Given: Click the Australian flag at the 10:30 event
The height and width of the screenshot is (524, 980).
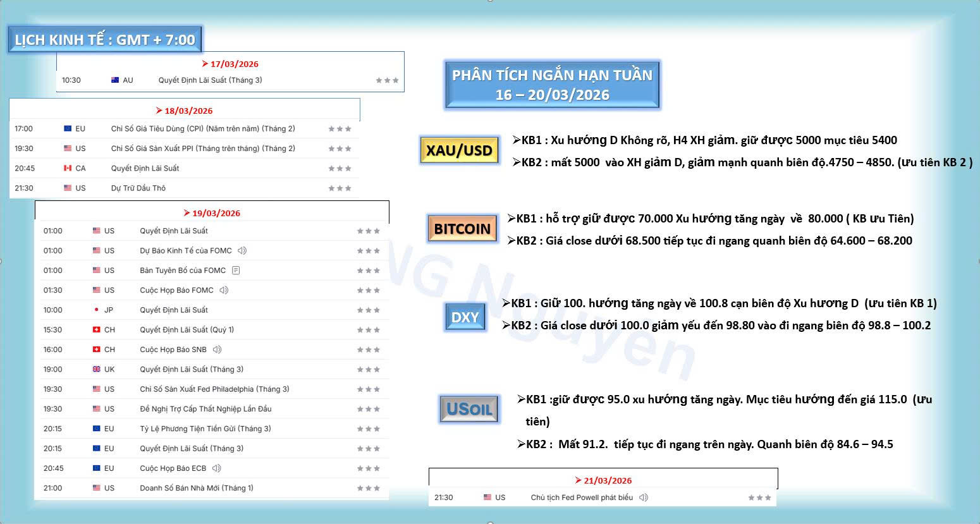Looking at the screenshot, I should [115, 80].
